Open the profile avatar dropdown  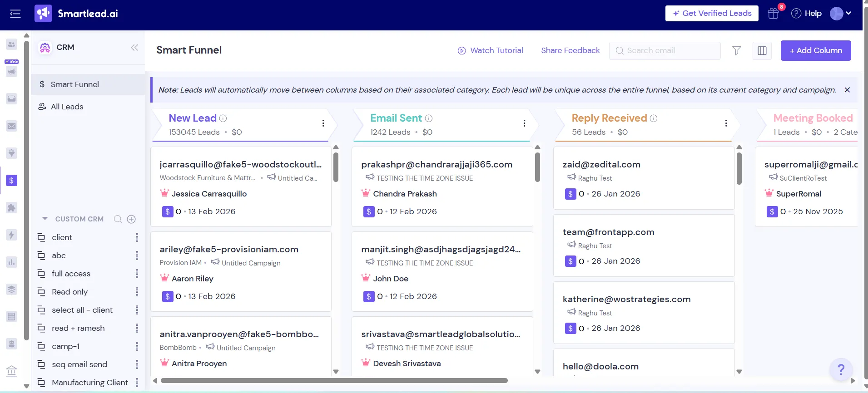(840, 14)
